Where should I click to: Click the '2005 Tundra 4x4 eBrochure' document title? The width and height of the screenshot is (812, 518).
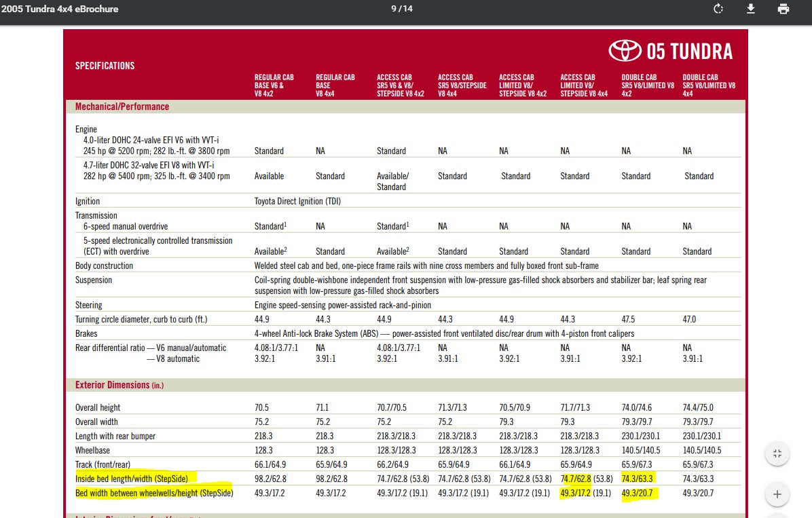pyautogui.click(x=60, y=9)
